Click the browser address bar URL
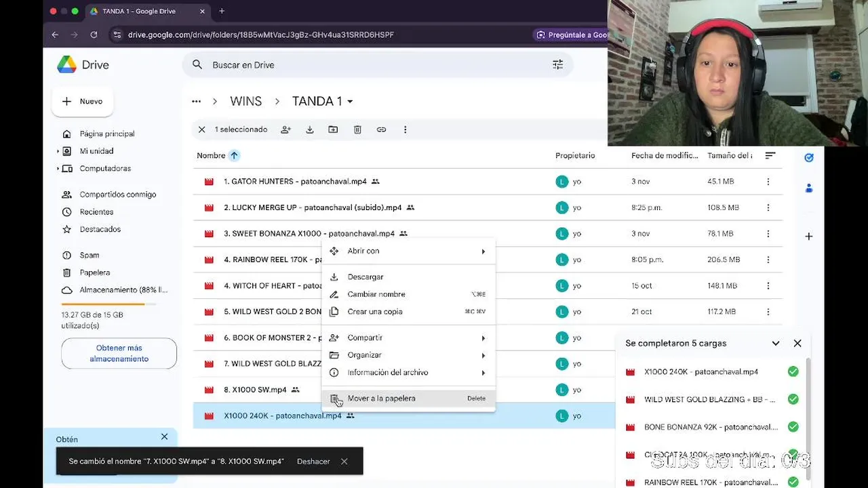The height and width of the screenshot is (488, 868). click(x=261, y=35)
